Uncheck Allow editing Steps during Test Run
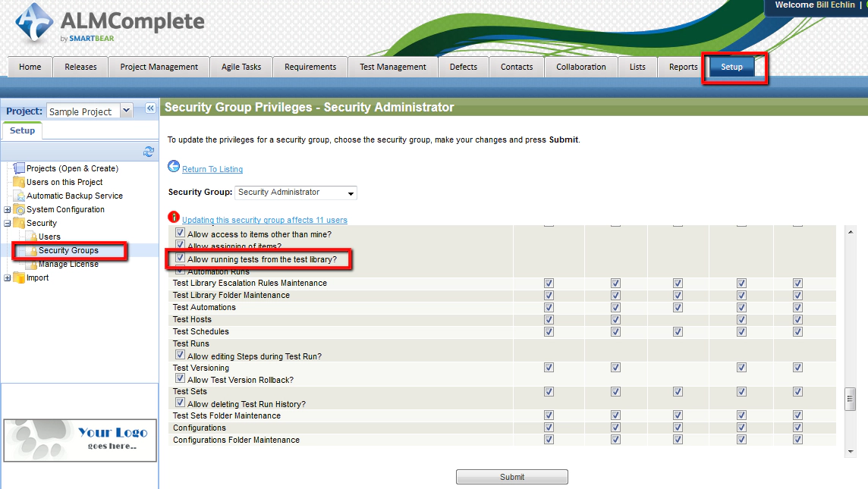 (x=180, y=355)
